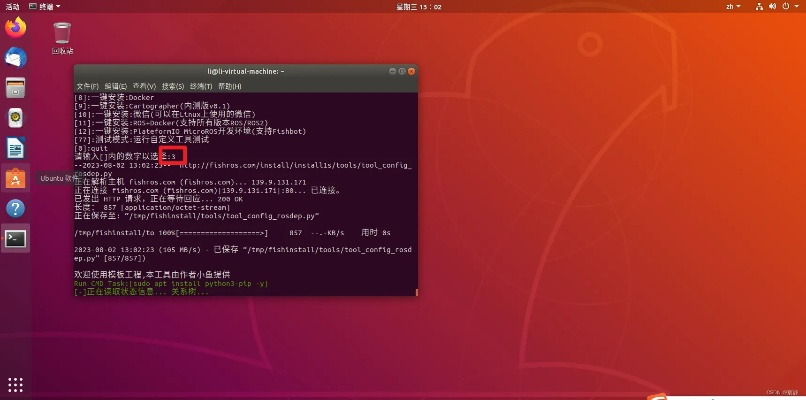Expand the system menu arrow at top right

tap(796, 5)
